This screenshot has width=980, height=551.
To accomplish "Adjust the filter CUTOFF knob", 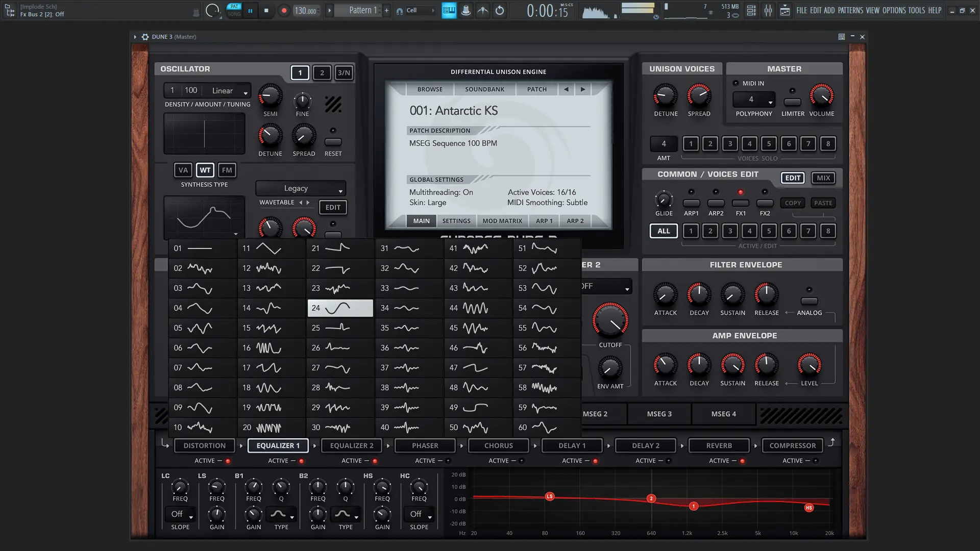I will tap(610, 320).
